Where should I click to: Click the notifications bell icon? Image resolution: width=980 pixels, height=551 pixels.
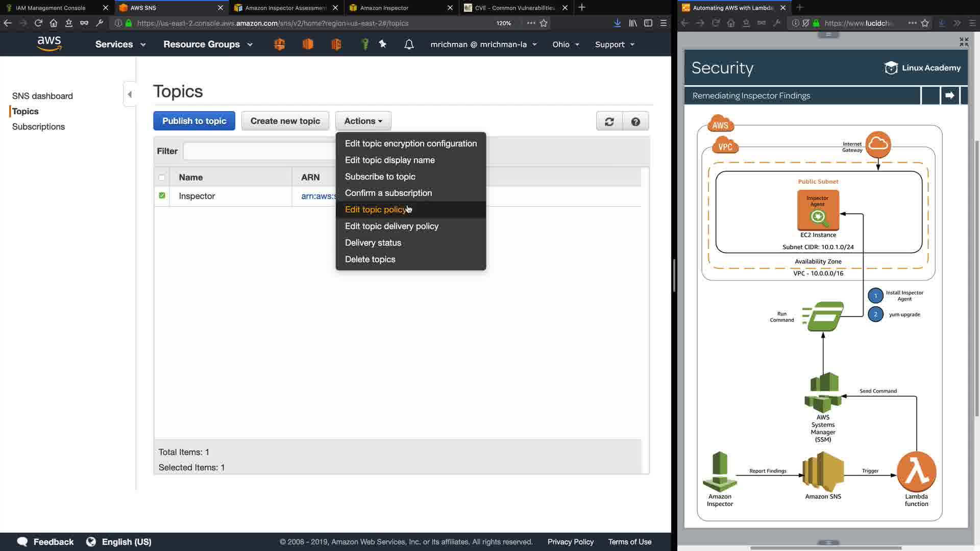tap(409, 44)
